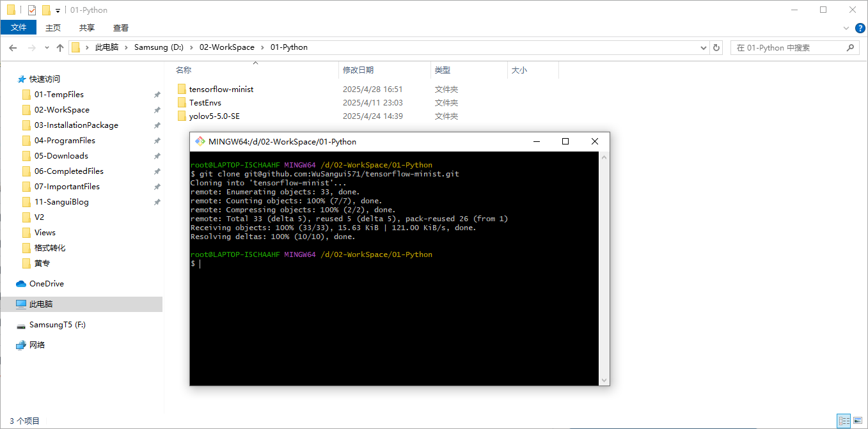Switch to the 共享 ribbon tab
868x429 pixels.
tap(87, 27)
